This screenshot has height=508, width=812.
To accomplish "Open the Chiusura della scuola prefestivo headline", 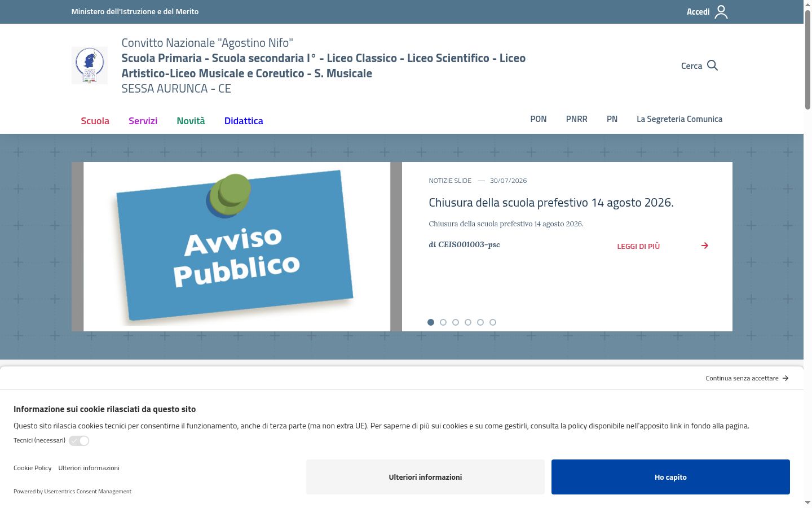I will (x=551, y=203).
